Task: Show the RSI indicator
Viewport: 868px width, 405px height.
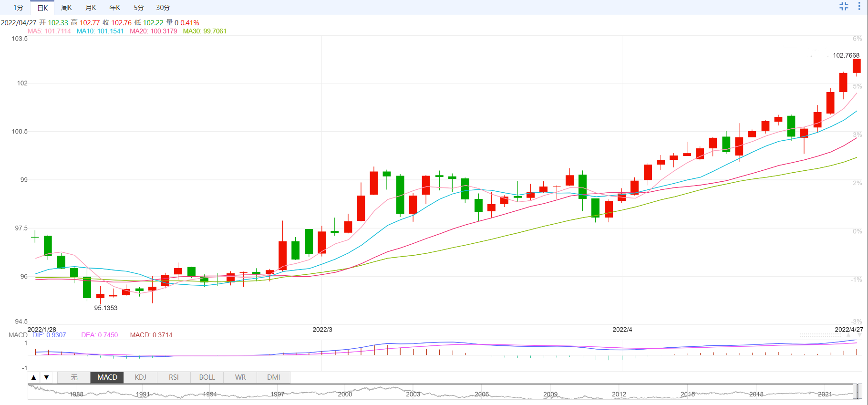Action: [174, 377]
